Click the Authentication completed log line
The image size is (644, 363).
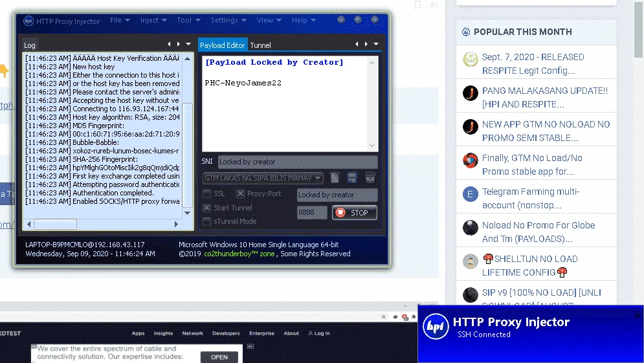pyautogui.click(x=89, y=193)
